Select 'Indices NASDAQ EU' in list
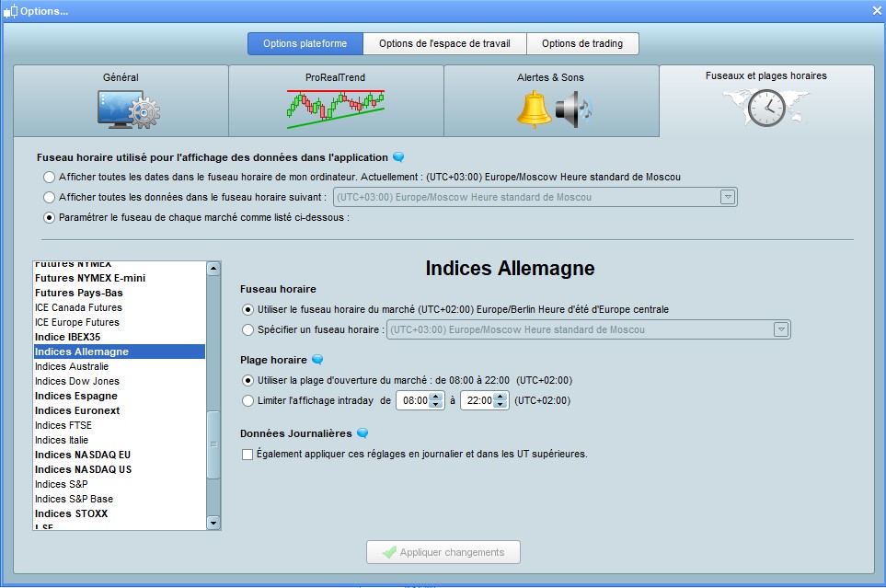 (x=120, y=455)
